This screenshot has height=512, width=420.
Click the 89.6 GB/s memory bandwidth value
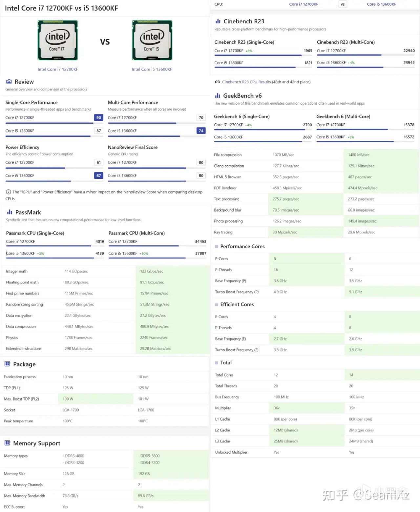[x=146, y=496]
